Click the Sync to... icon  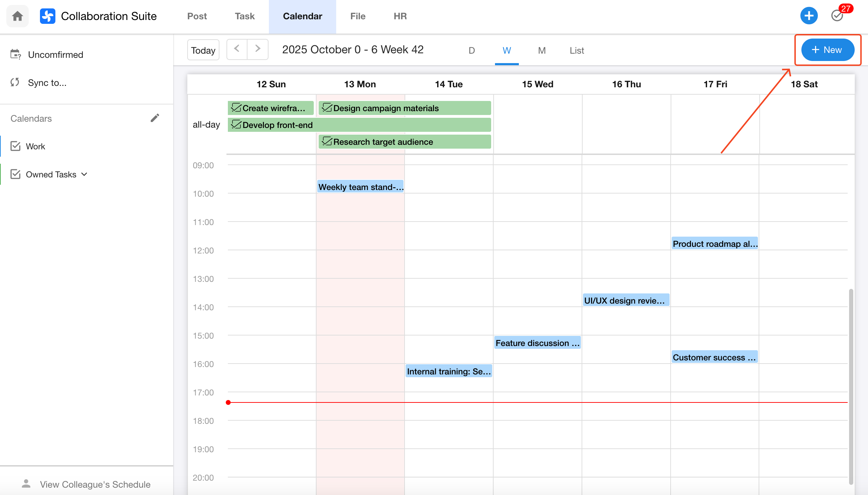(x=15, y=82)
